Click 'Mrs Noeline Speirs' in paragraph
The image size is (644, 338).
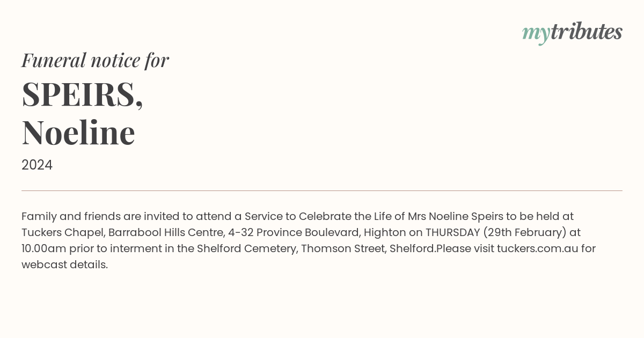(456, 216)
